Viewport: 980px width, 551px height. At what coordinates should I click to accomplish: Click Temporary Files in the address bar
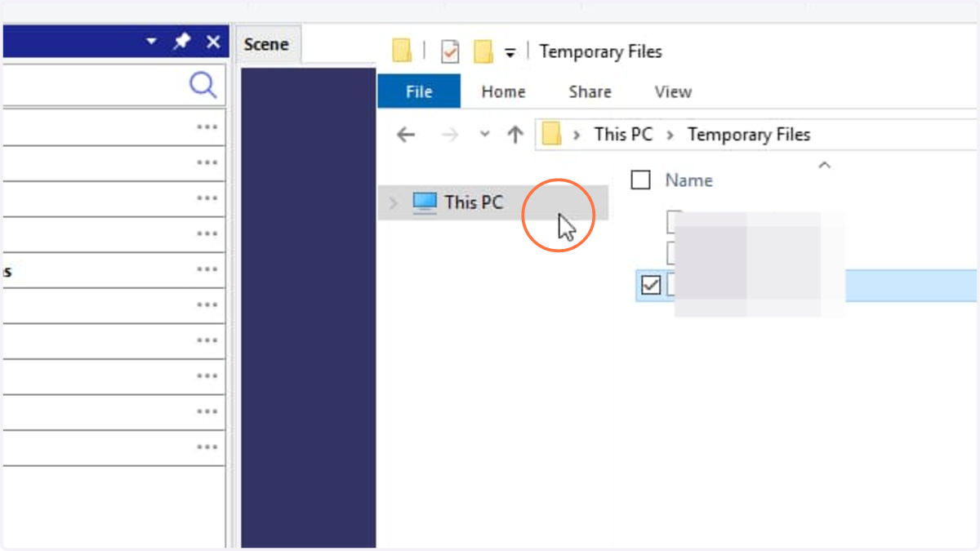pos(749,135)
